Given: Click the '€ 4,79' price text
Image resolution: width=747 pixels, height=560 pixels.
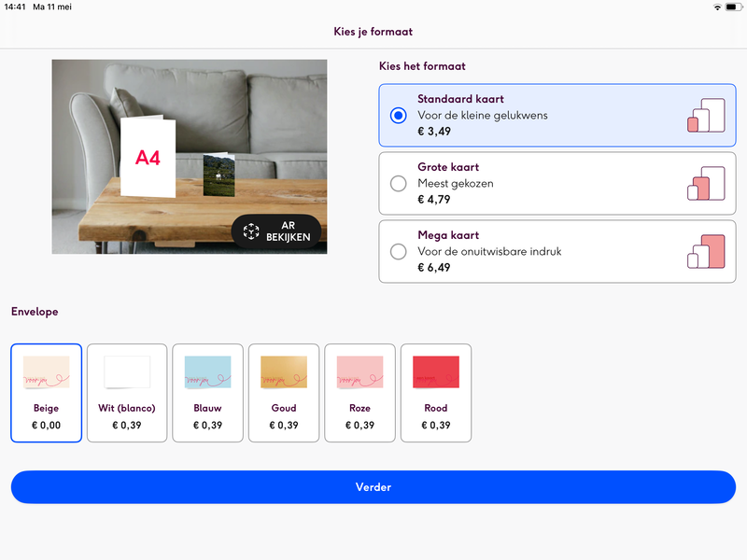Looking at the screenshot, I should pyautogui.click(x=434, y=200).
